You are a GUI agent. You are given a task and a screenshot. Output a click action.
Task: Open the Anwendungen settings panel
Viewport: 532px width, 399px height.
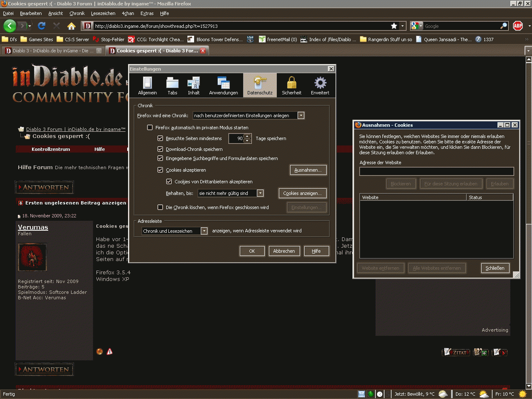tap(223, 85)
